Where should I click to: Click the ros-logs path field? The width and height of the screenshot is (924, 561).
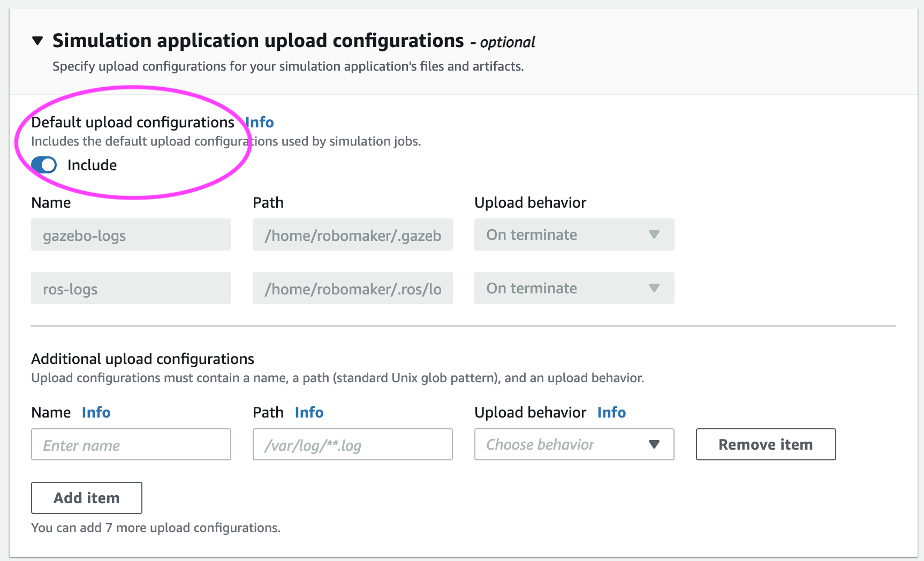click(352, 288)
